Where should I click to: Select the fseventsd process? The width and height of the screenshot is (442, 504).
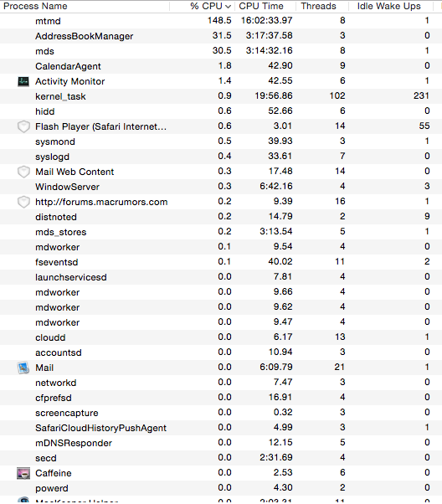(57, 262)
